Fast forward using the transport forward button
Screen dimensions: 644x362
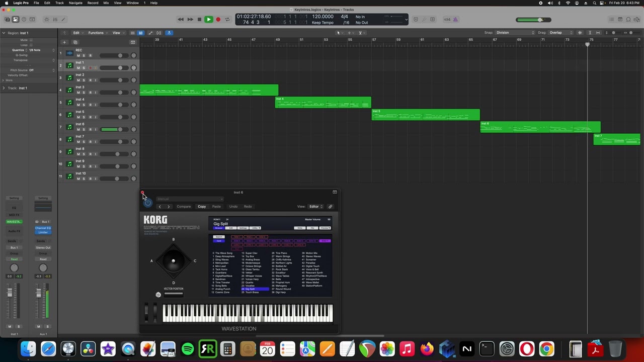coord(190,20)
